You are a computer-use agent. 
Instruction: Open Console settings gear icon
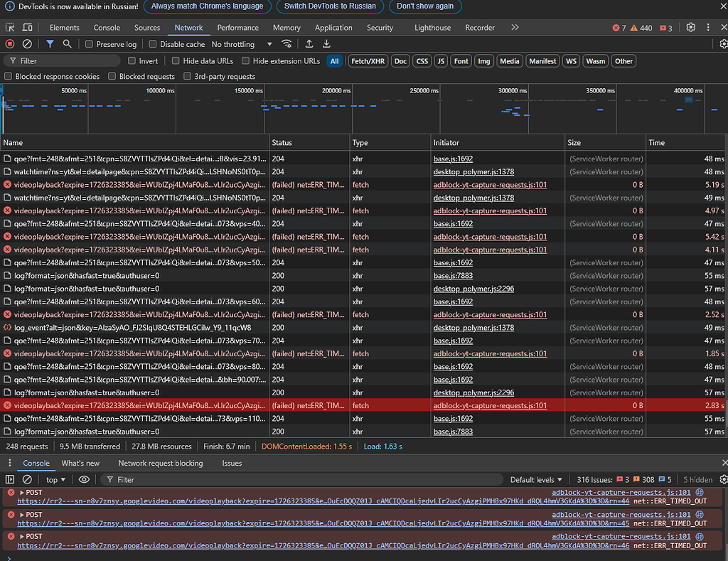point(723,480)
